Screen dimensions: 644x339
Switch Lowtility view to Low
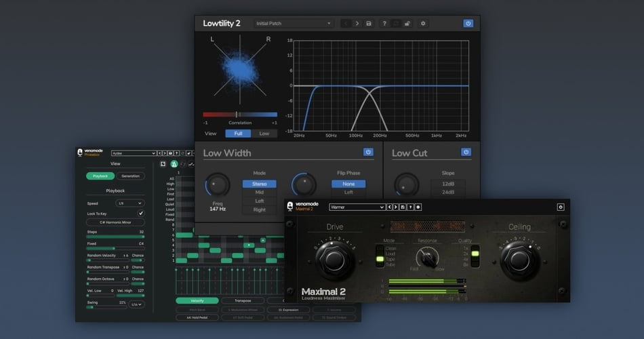point(264,134)
